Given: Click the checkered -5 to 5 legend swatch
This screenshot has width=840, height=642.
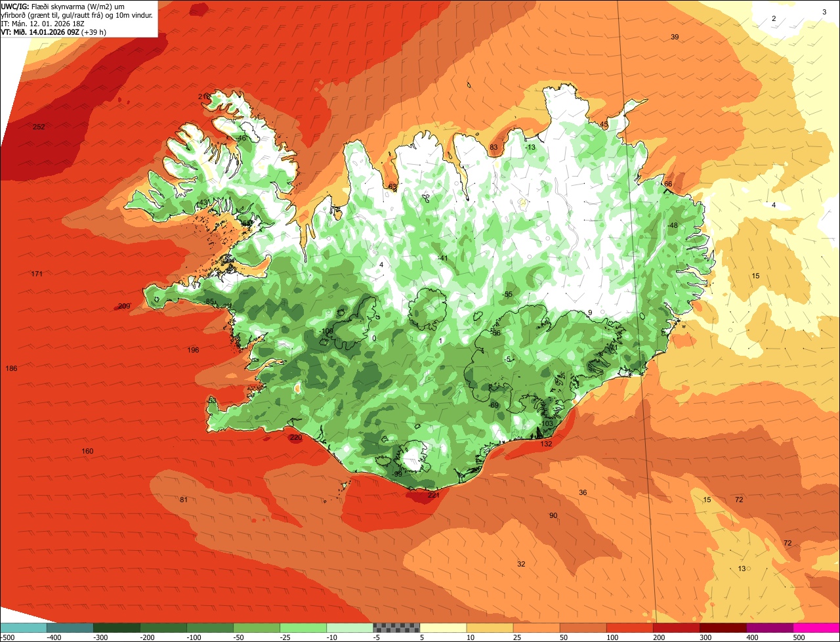Looking at the screenshot, I should coord(396,628).
